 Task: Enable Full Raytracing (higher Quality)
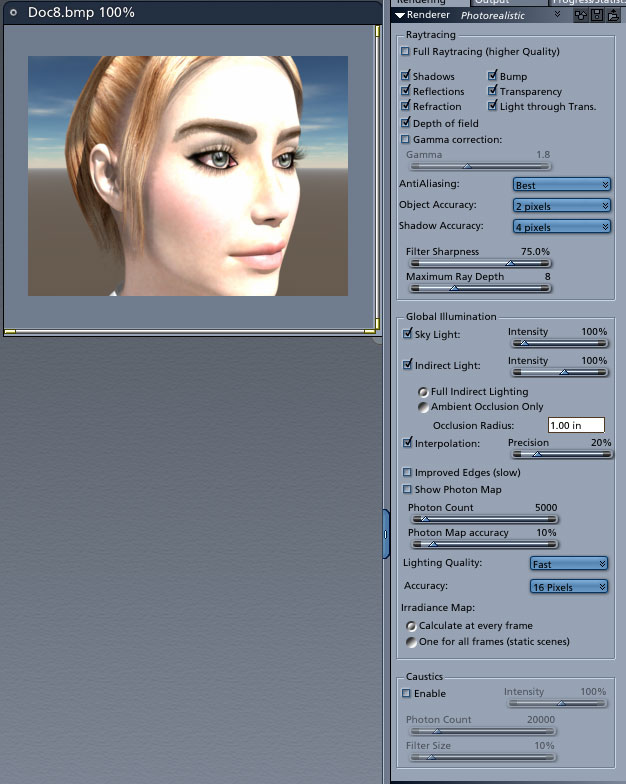(x=405, y=52)
